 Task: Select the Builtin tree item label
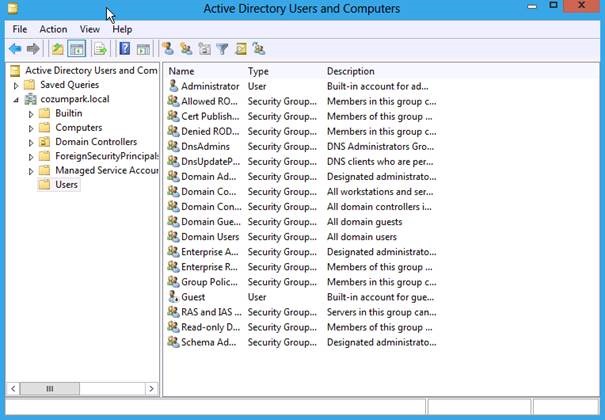(69, 113)
